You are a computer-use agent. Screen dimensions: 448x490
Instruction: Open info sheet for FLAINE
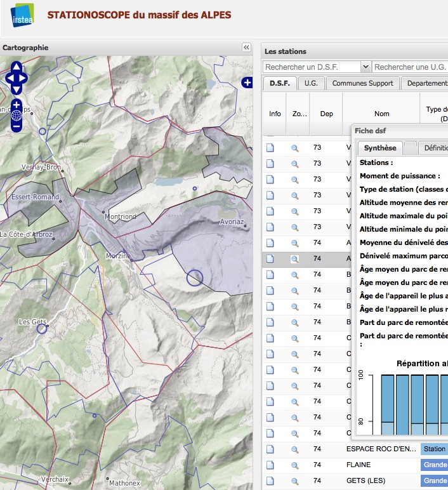pos(270,465)
